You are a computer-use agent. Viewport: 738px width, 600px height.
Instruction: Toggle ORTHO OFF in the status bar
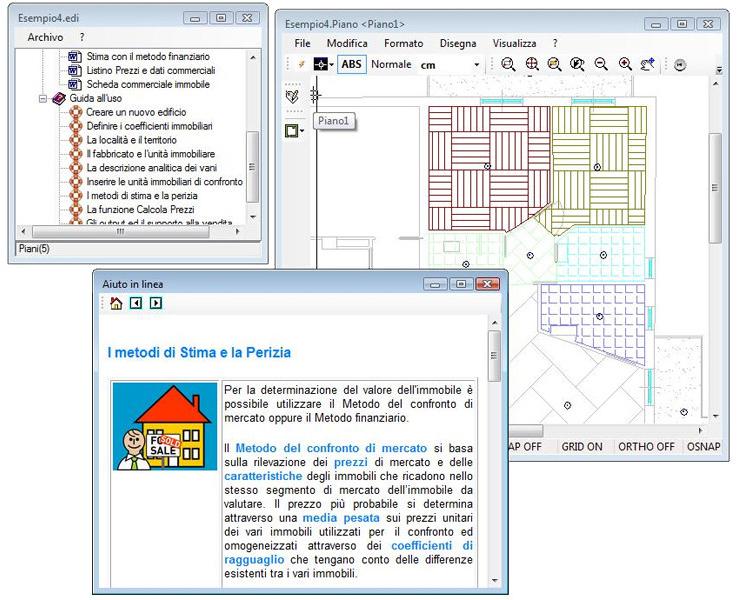pos(645,446)
